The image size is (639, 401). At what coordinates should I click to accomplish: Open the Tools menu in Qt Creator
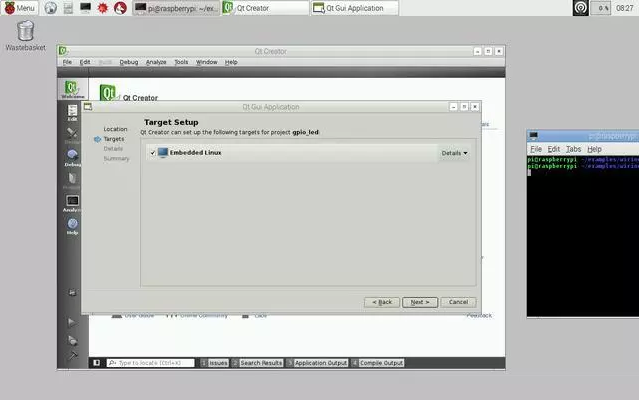point(180,62)
